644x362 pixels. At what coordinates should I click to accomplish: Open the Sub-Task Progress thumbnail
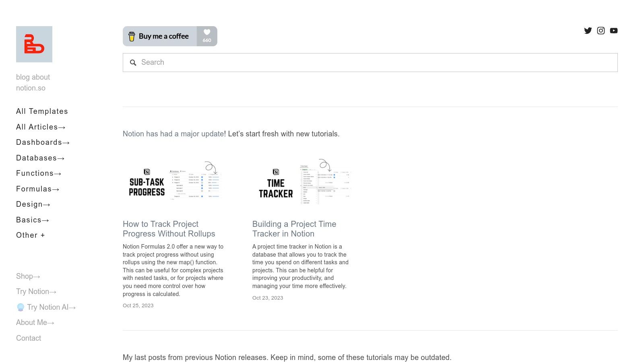[173, 182]
